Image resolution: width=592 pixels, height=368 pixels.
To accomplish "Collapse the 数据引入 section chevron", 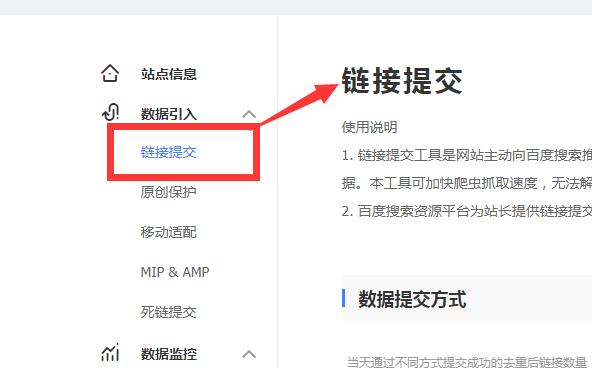I will tap(249, 114).
